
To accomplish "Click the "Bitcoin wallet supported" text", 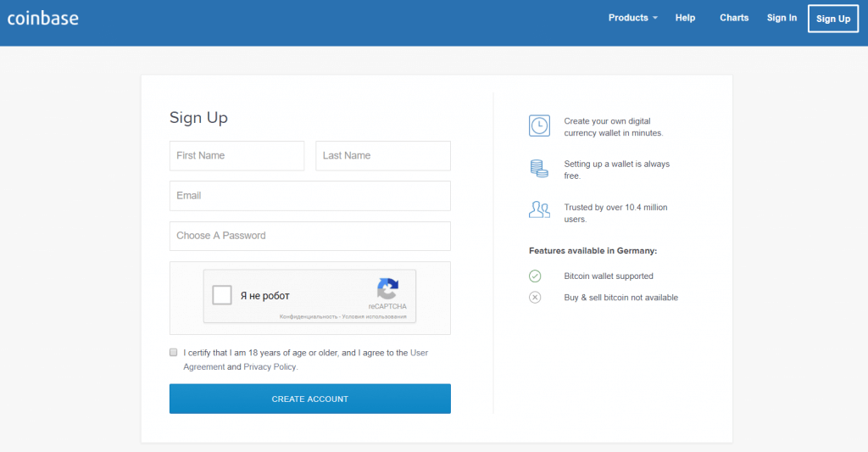I will click(609, 276).
